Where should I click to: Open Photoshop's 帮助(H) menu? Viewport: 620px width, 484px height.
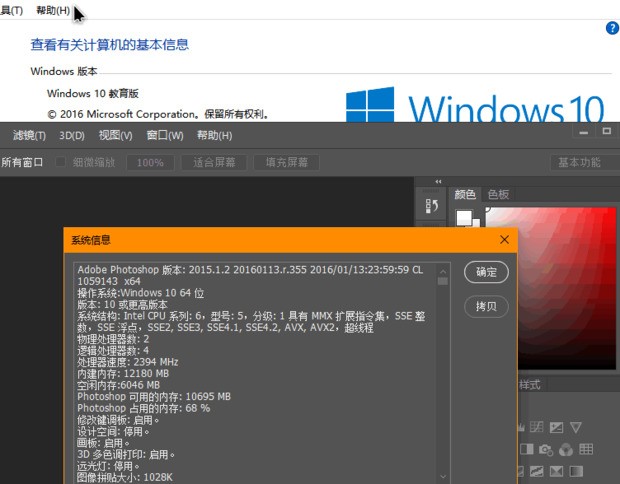click(x=215, y=136)
